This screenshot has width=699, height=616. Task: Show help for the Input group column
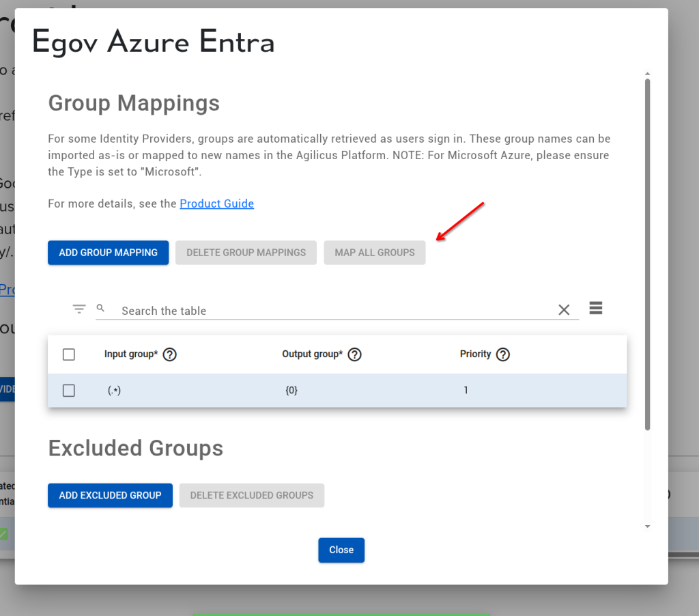click(x=170, y=354)
